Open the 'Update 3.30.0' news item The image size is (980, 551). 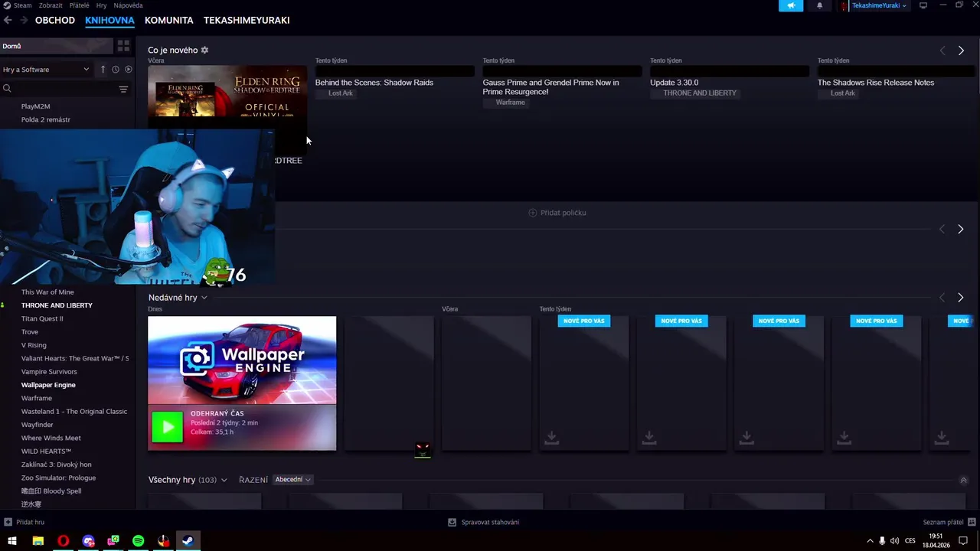pos(675,83)
